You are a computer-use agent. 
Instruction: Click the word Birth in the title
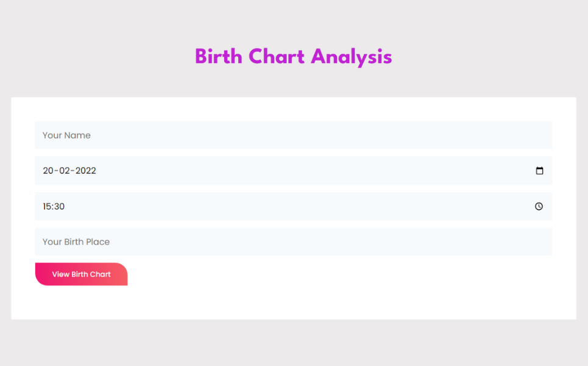click(x=219, y=57)
